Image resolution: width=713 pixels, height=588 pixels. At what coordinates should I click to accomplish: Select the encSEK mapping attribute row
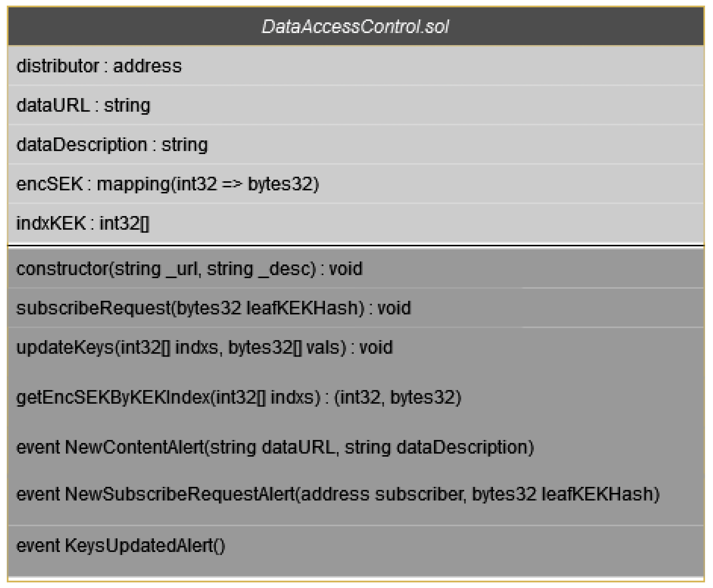(167, 184)
